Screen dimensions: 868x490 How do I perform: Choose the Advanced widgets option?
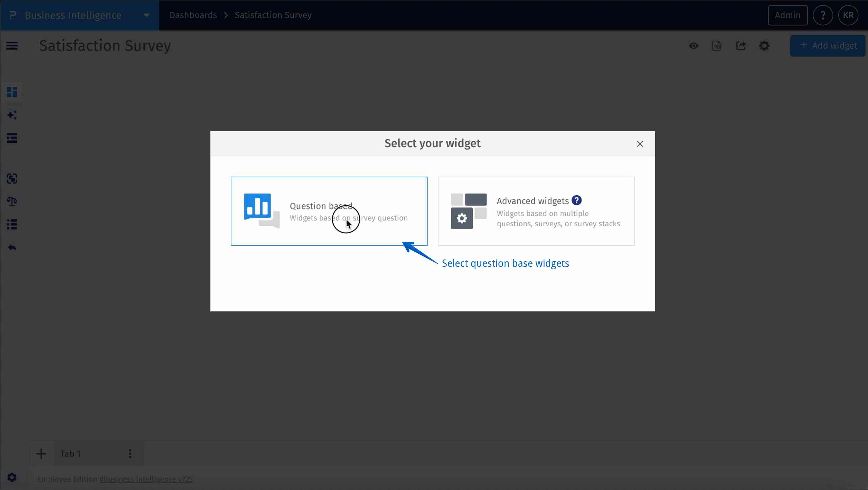point(536,211)
